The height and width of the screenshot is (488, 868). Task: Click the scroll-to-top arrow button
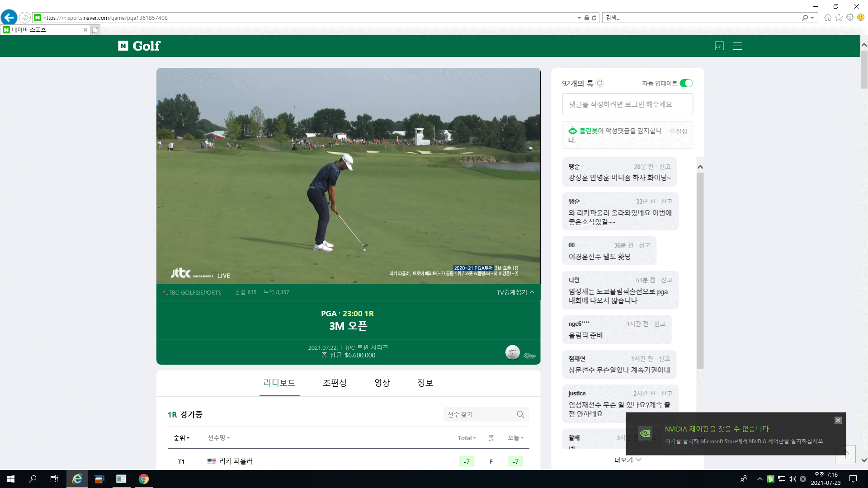845,454
